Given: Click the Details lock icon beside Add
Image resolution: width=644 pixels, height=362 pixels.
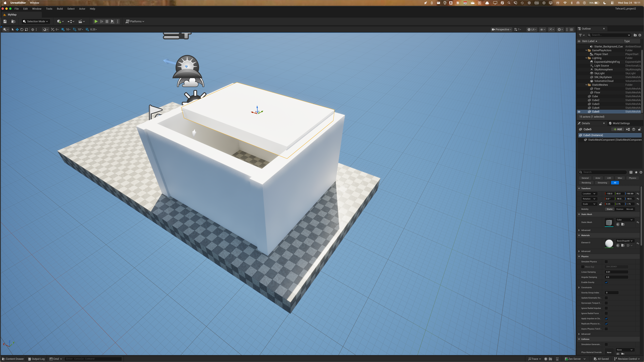Looking at the screenshot, I should point(639,129).
